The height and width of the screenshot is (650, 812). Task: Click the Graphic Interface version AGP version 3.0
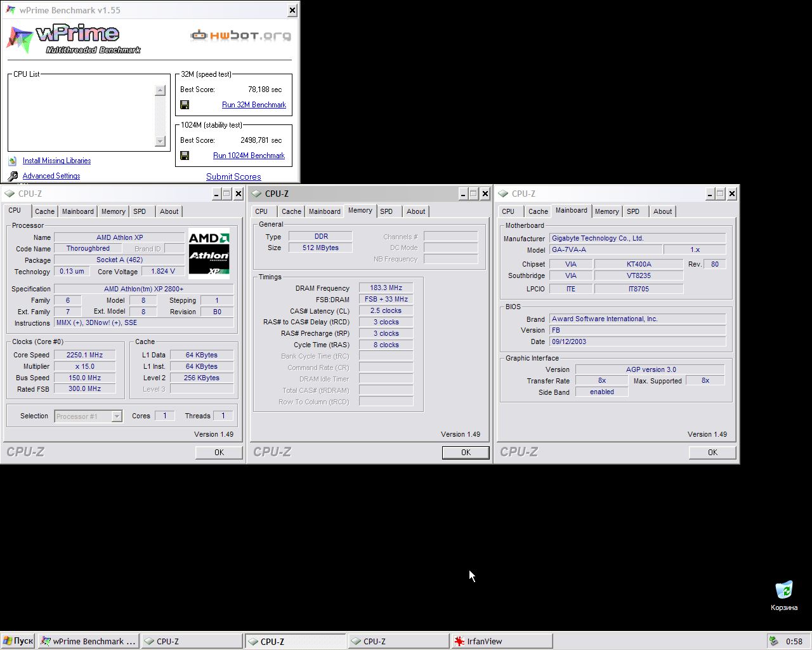pyautogui.click(x=651, y=369)
